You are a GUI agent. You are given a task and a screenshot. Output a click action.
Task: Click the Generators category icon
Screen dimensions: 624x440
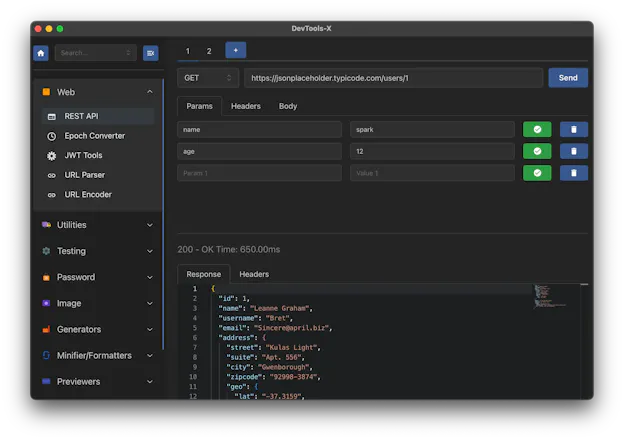point(46,329)
